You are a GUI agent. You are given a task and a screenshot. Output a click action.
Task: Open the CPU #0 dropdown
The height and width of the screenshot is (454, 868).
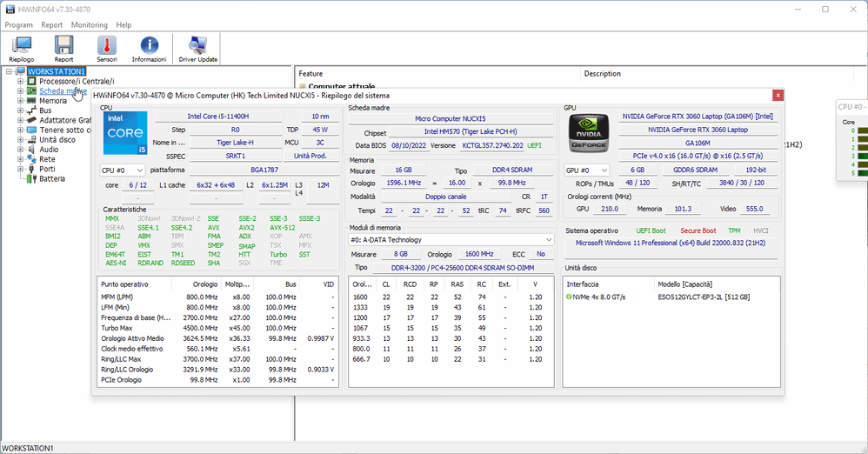[123, 170]
